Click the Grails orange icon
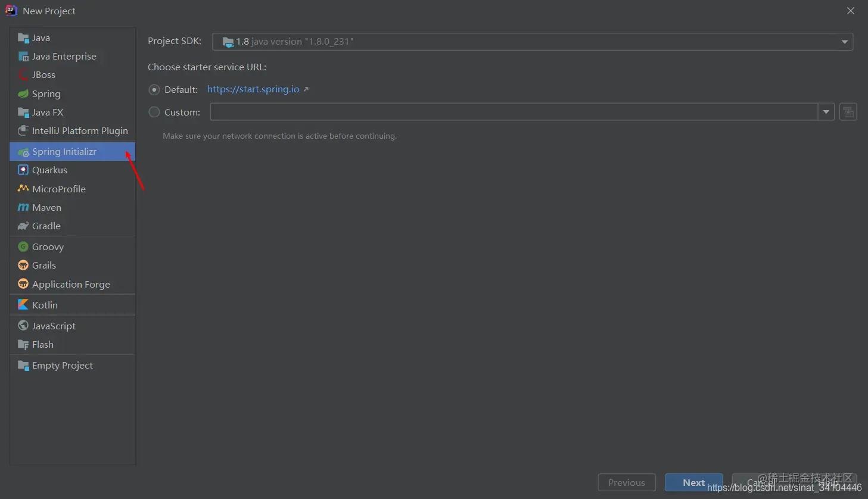Screen dimensions: 868x499 pyautogui.click(x=23, y=266)
